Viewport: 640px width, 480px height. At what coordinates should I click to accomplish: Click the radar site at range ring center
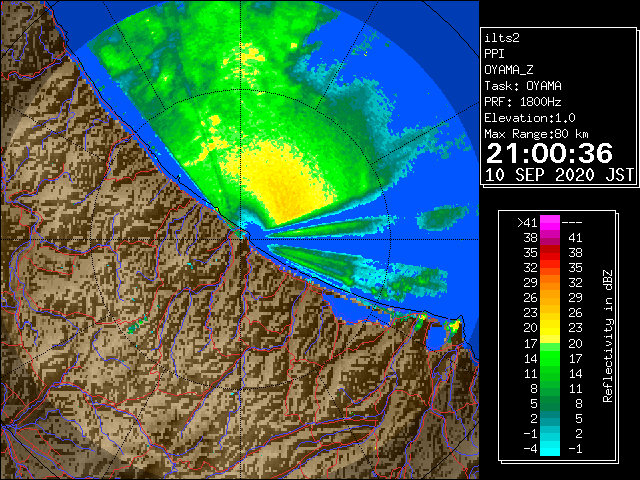coord(241,238)
